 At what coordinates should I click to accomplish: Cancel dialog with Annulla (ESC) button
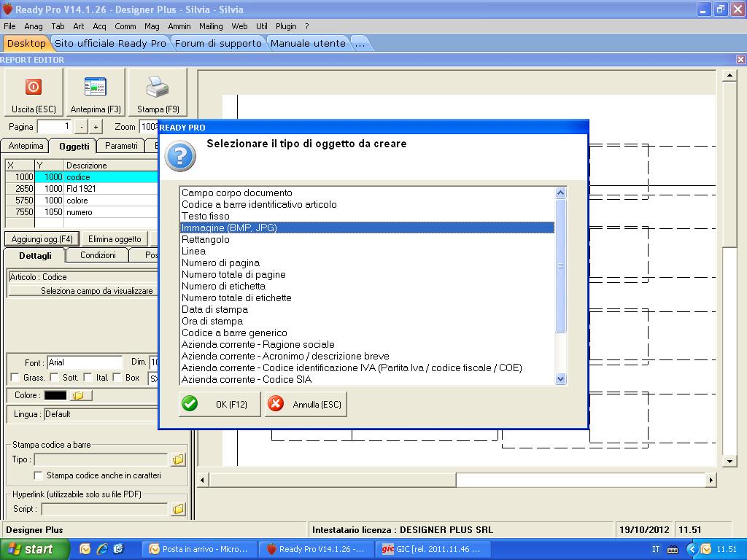point(306,404)
